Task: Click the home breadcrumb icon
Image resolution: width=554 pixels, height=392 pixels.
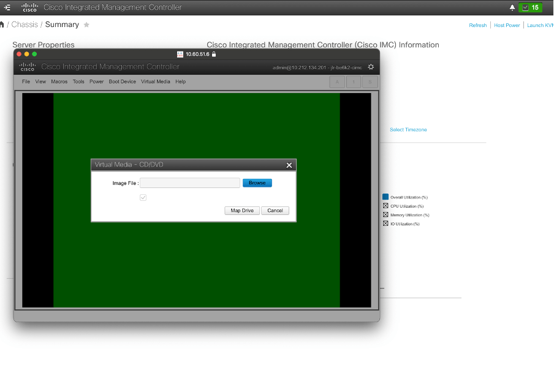Action: 2,24
